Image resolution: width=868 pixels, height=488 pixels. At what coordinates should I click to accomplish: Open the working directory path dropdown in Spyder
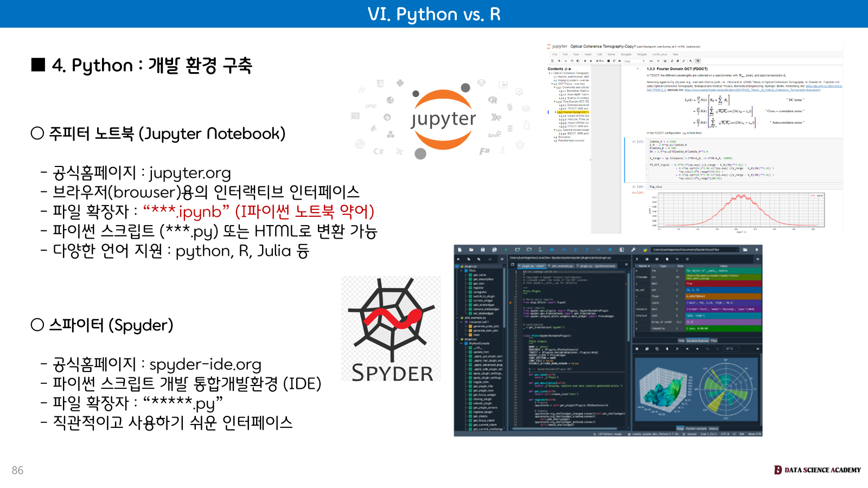tap(739, 249)
